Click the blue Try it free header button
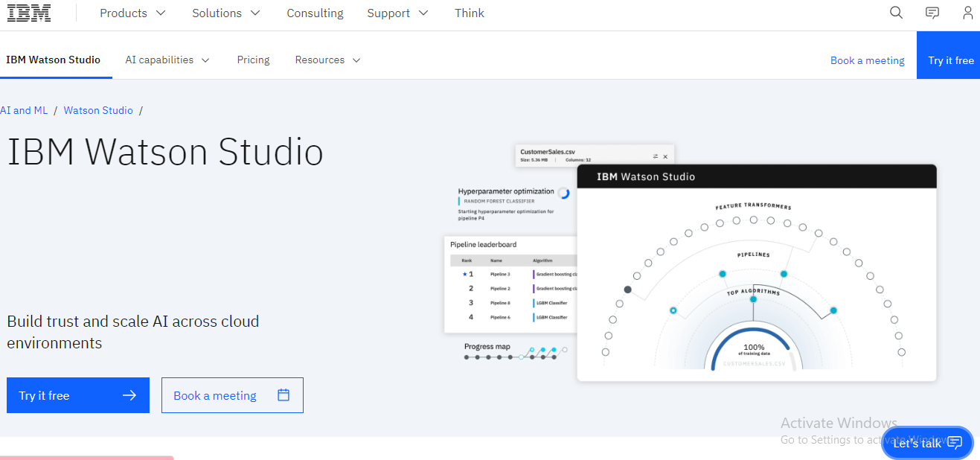 (x=948, y=55)
